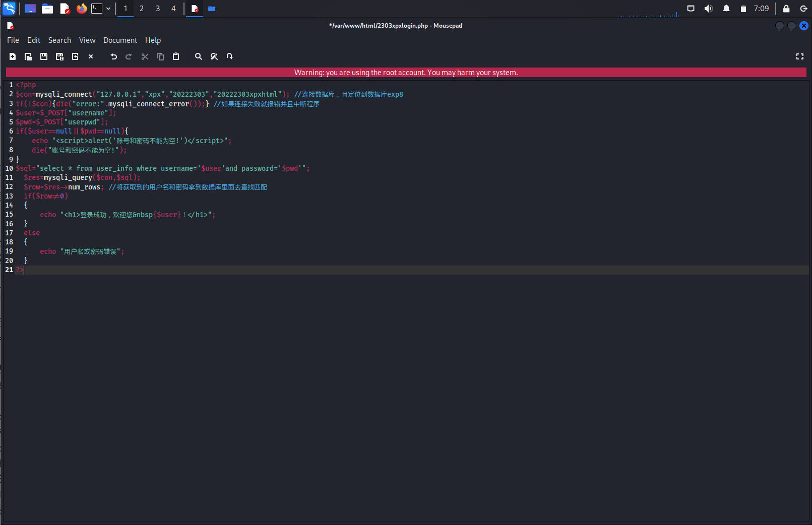Viewport: 812px width, 525px height.
Task: Lock the screen
Action: 786,9
